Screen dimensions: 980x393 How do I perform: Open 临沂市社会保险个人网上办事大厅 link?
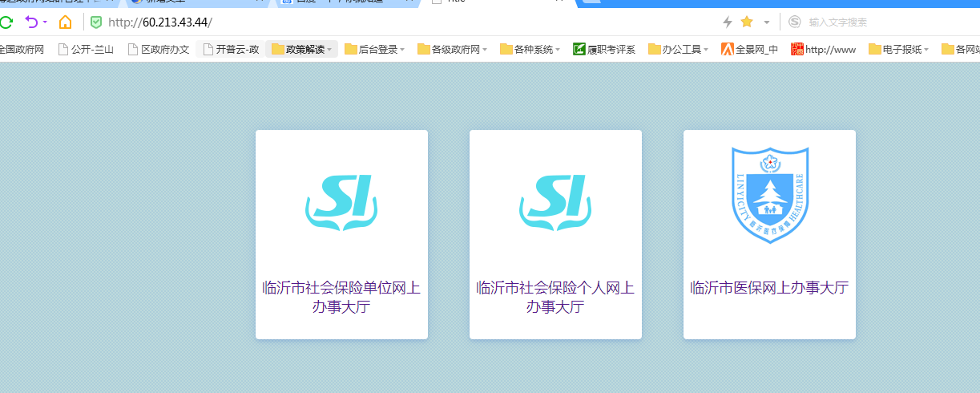pyautogui.click(x=555, y=297)
